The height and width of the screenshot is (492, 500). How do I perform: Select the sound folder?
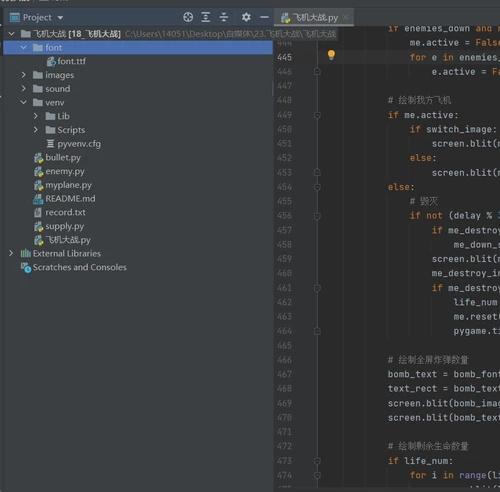coord(57,89)
